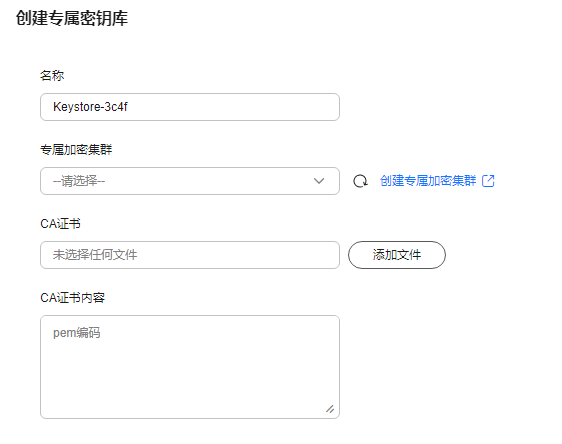Open the 创建专属加密集群 link
Image resolution: width=562 pixels, height=444 pixels.
click(428, 181)
